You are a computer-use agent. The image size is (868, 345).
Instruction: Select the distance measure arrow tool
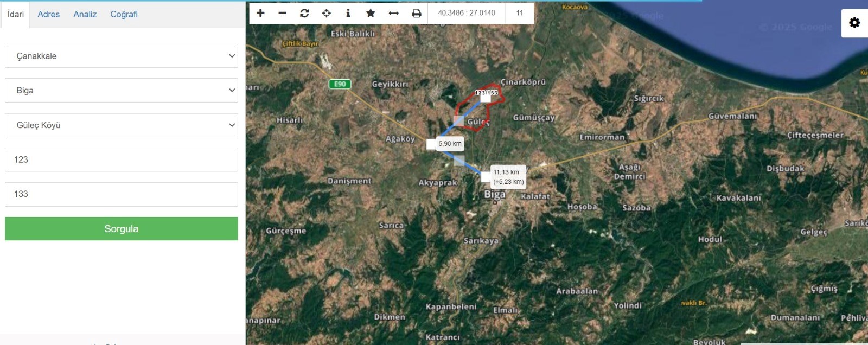(394, 13)
